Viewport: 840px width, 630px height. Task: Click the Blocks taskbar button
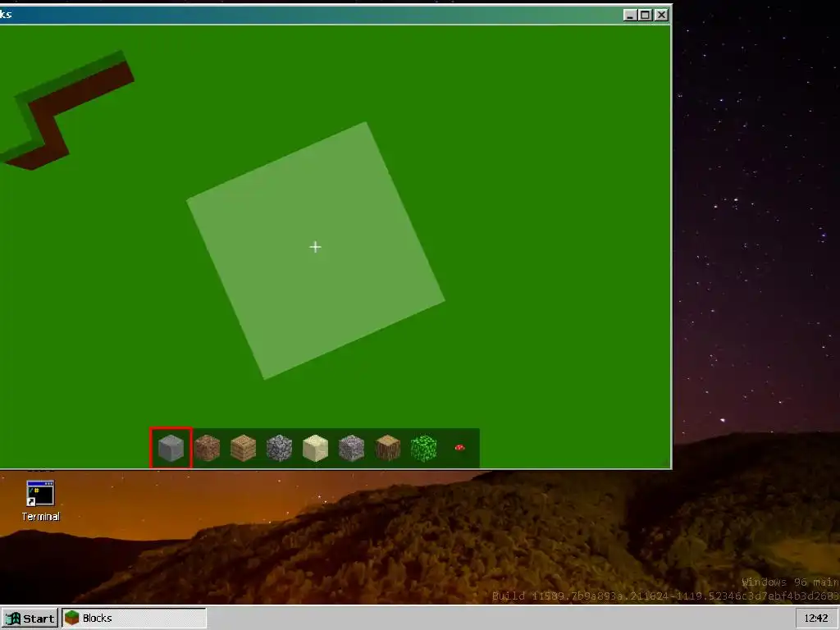click(x=134, y=619)
